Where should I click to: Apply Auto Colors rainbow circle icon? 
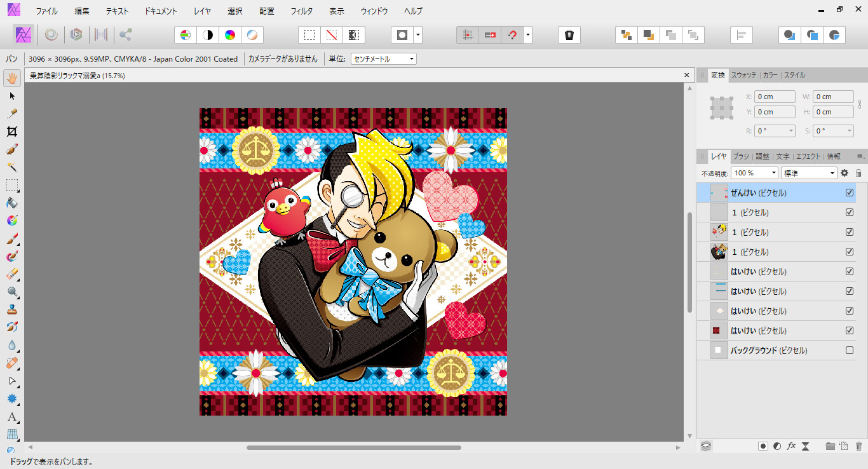tap(230, 35)
